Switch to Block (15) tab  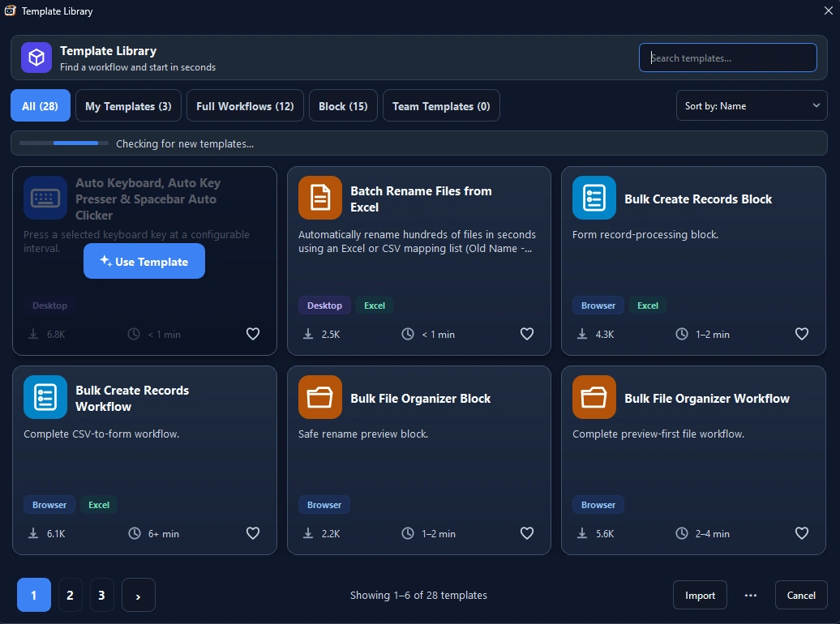click(343, 105)
